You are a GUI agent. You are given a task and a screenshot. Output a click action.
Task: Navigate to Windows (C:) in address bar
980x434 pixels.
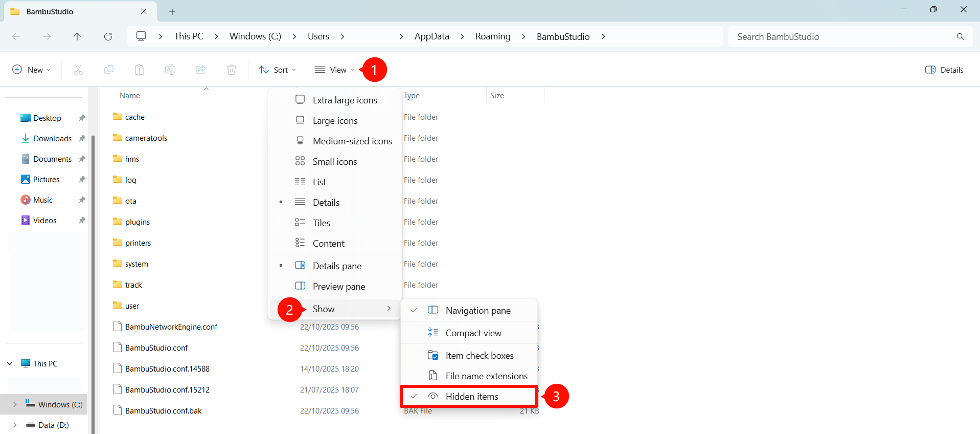(x=255, y=36)
